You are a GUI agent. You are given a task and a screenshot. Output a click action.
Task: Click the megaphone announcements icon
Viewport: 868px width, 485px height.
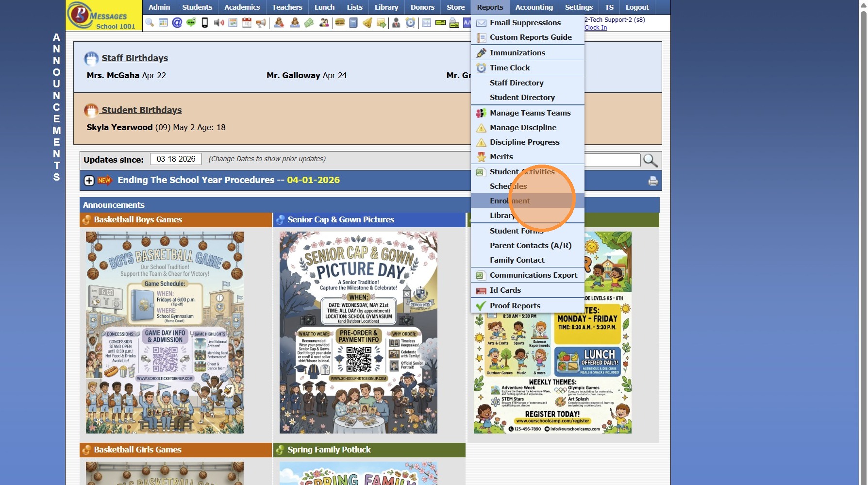[261, 23]
